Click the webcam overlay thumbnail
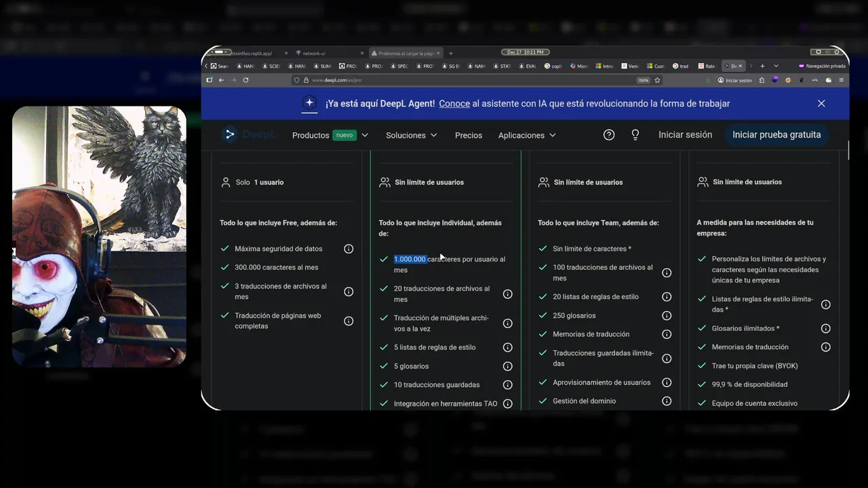The image size is (868, 488). click(x=99, y=237)
